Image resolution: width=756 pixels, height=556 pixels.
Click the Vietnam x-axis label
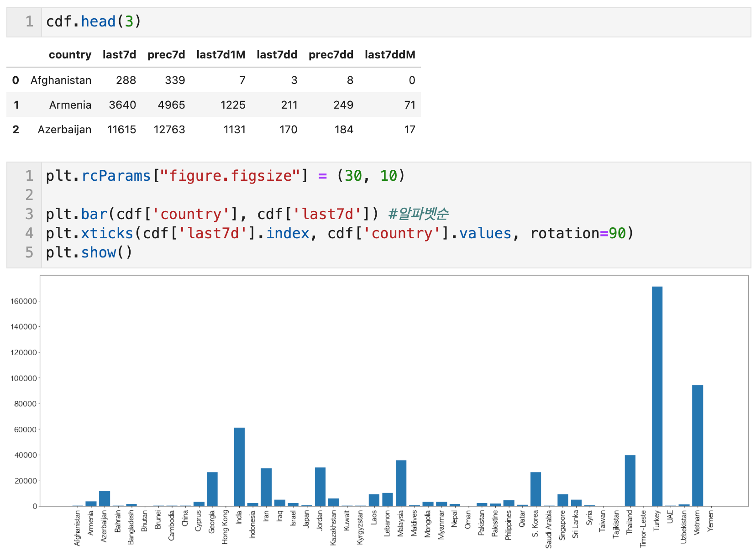[697, 523]
